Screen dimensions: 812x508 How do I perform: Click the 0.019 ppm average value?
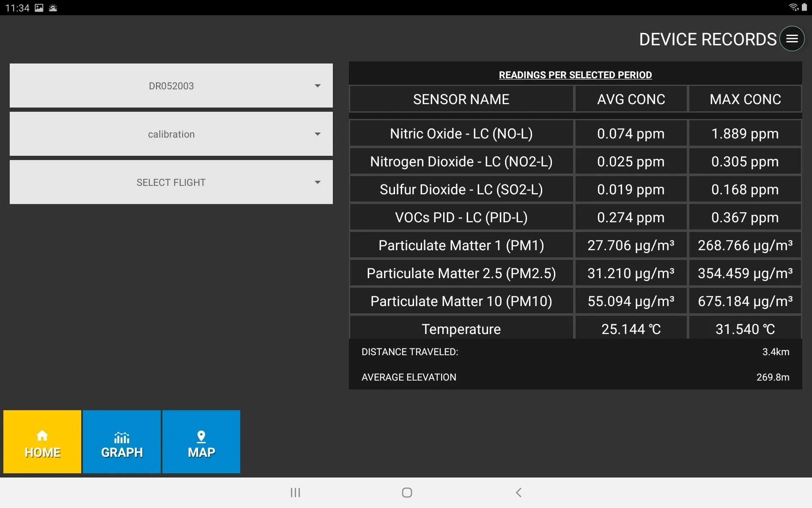pyautogui.click(x=631, y=189)
